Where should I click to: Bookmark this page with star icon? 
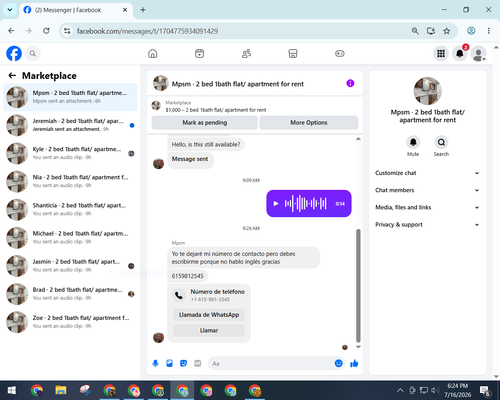point(447,31)
